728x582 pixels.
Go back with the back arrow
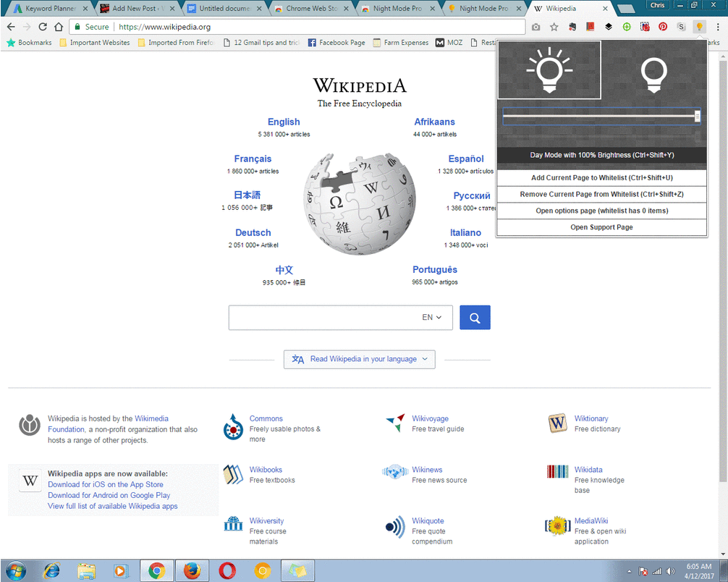click(11, 27)
